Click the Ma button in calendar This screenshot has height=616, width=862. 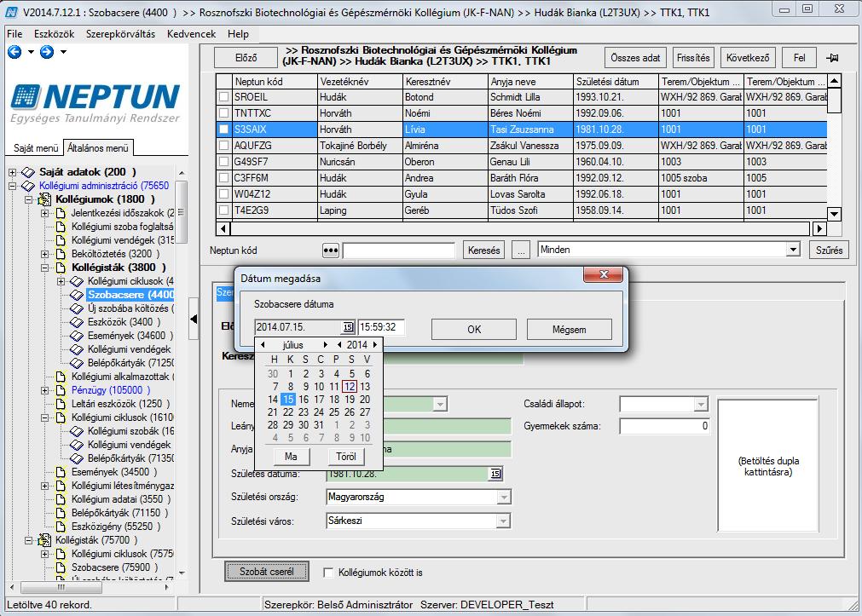291,457
